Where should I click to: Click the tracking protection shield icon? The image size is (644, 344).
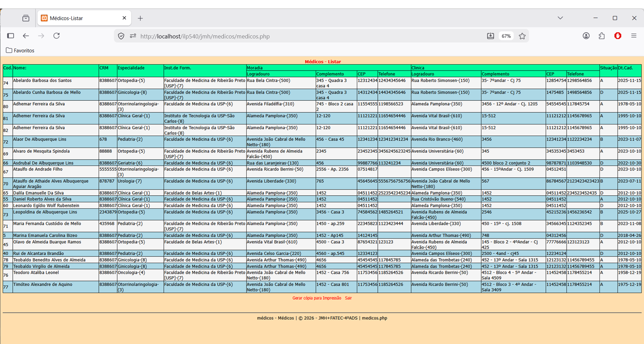click(121, 36)
